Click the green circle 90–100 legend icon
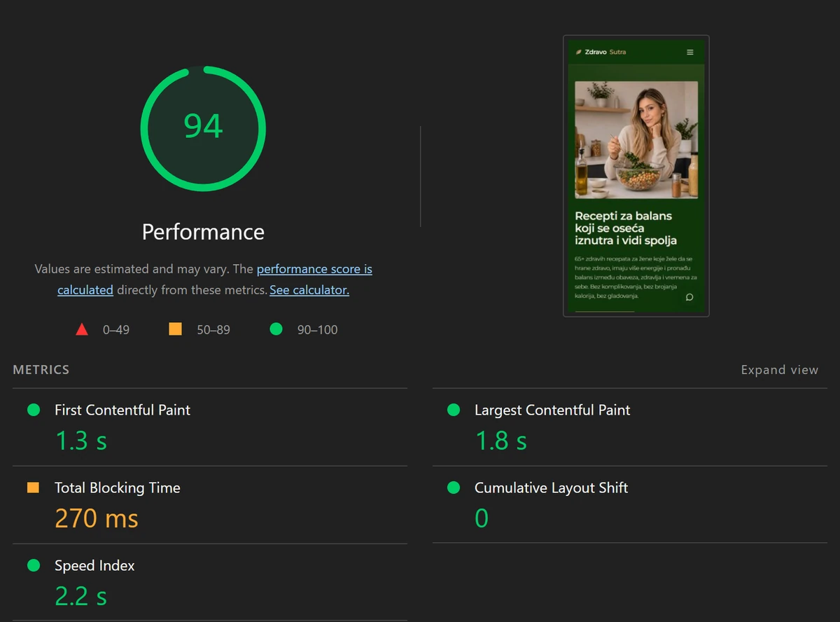 (x=276, y=329)
